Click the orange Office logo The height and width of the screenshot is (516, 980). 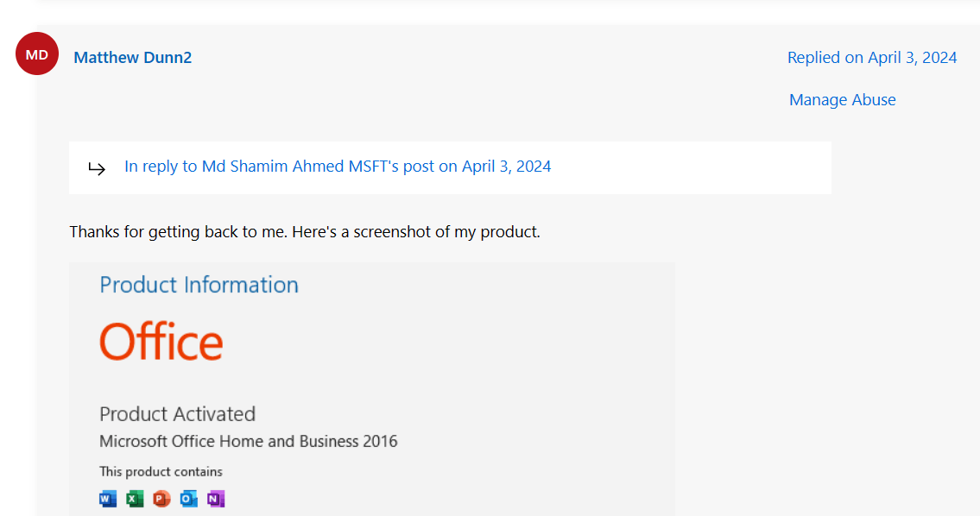161,341
